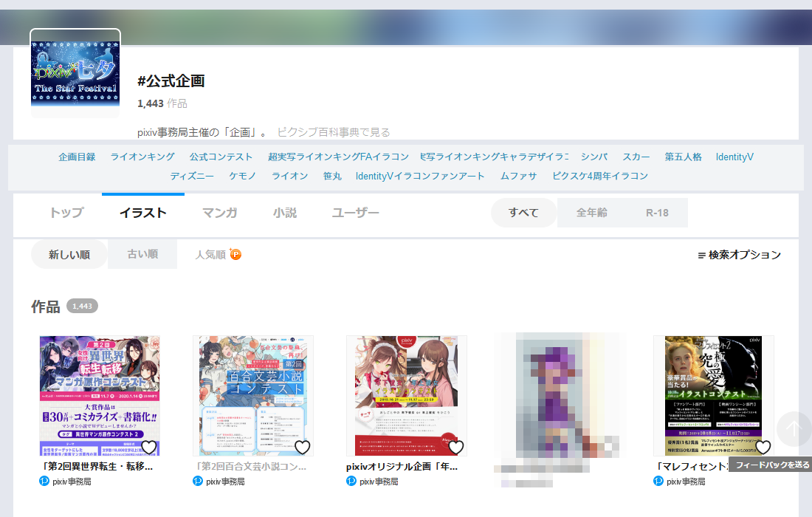The height and width of the screenshot is (517, 812).
Task: Open the 超実写ライオンキングFAイラコン tag
Action: [338, 157]
